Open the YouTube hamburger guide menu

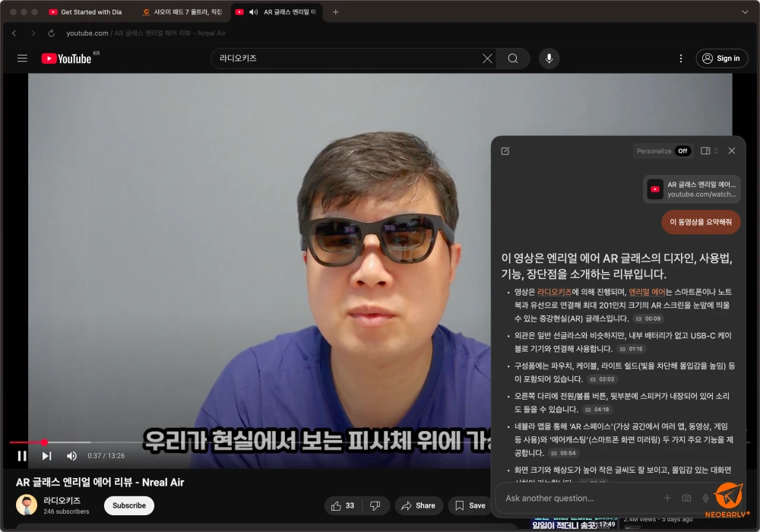pyautogui.click(x=22, y=59)
